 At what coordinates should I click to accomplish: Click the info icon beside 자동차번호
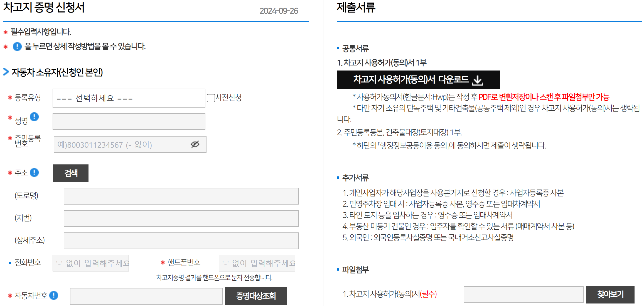(54, 295)
